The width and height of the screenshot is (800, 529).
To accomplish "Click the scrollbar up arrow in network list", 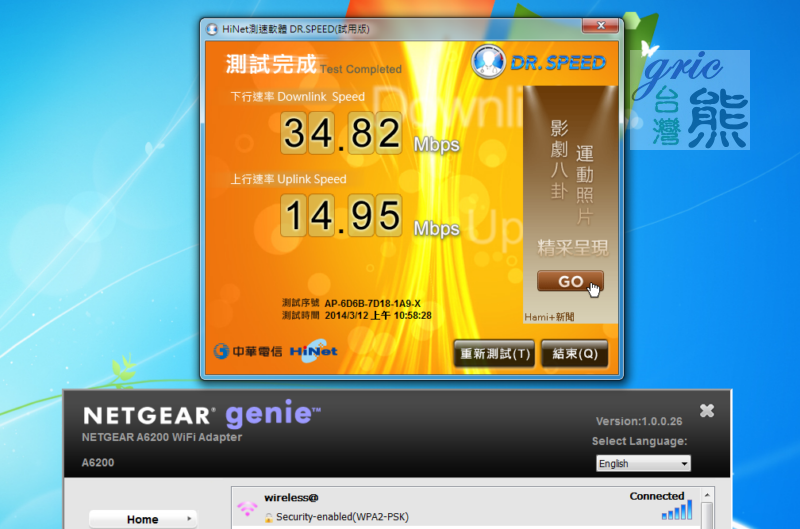I will (707, 495).
